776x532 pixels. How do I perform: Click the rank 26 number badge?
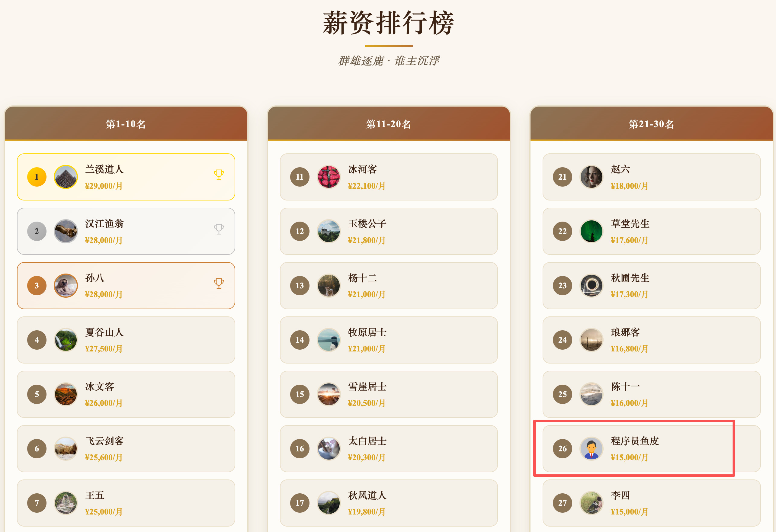[562, 448]
